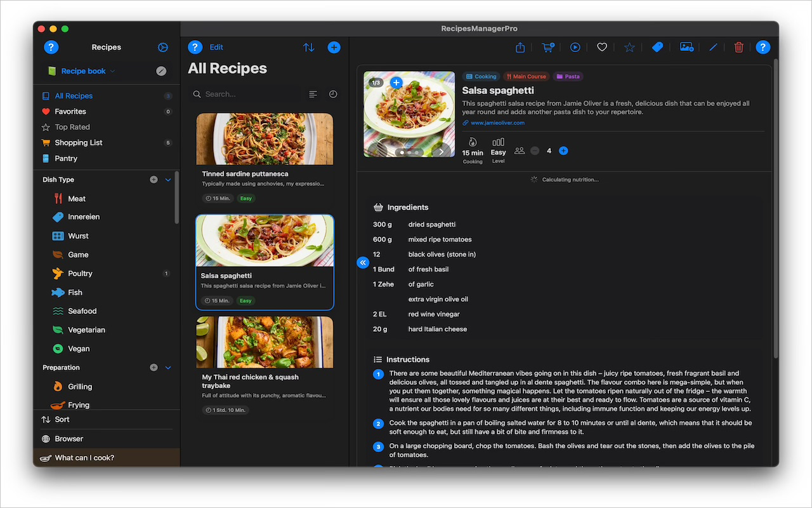Click the edit circle beside Recipe book
Viewport: 812px width, 508px height.
click(161, 71)
